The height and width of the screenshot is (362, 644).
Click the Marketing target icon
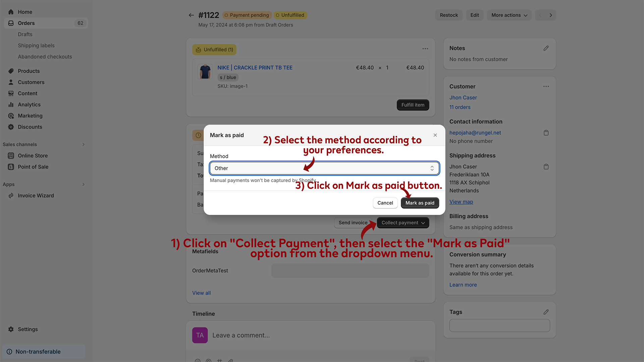point(11,116)
